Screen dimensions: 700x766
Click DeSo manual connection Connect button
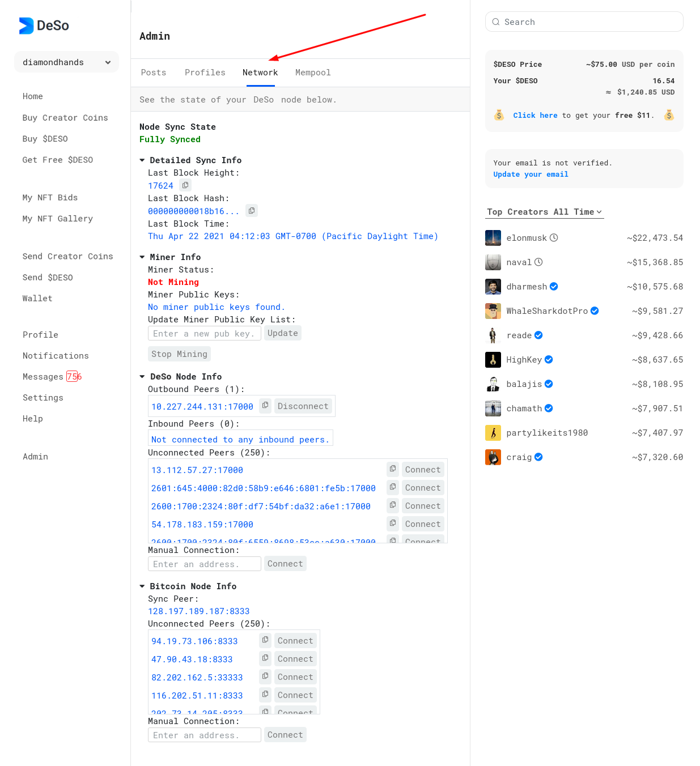pyautogui.click(x=285, y=564)
